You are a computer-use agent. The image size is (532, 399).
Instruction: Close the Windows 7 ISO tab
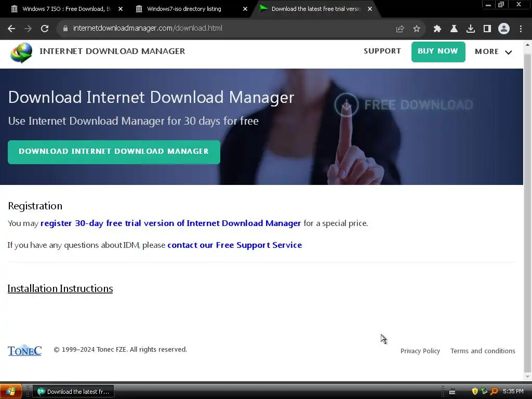pyautogui.click(x=121, y=9)
